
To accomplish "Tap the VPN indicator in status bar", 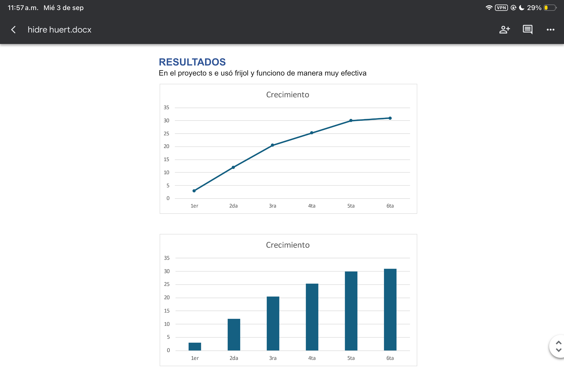I will [501, 8].
